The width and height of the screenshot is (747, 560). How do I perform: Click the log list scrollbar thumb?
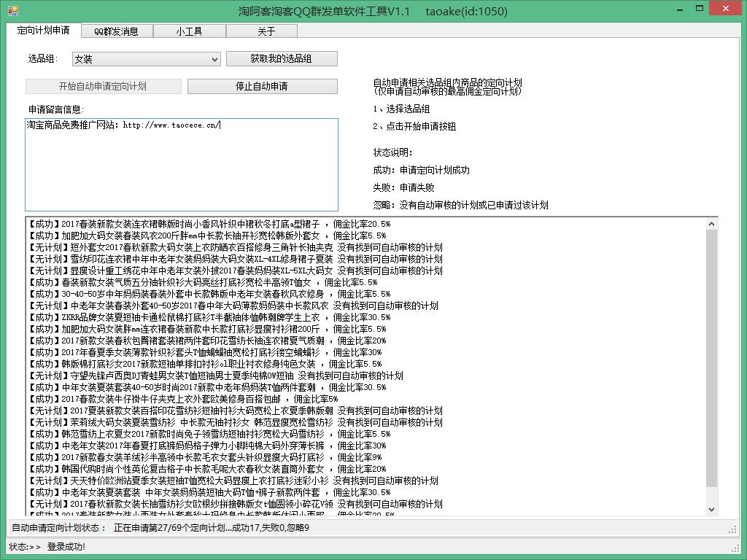coord(712,357)
